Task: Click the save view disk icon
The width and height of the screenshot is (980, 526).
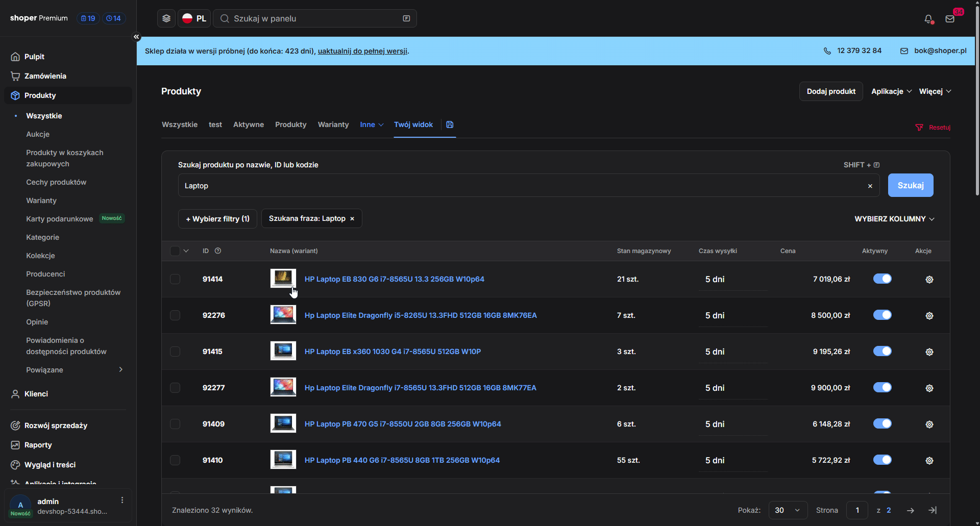Action: (x=450, y=124)
